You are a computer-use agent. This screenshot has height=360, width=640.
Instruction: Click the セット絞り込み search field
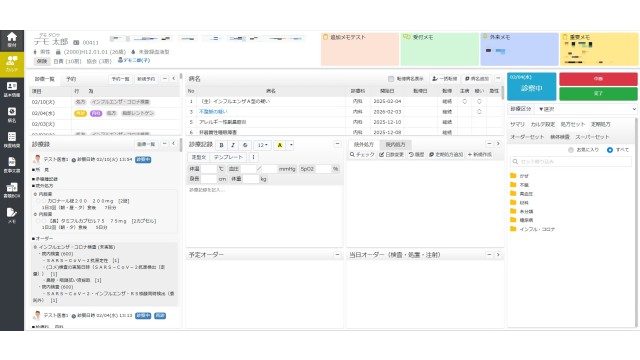(571, 162)
